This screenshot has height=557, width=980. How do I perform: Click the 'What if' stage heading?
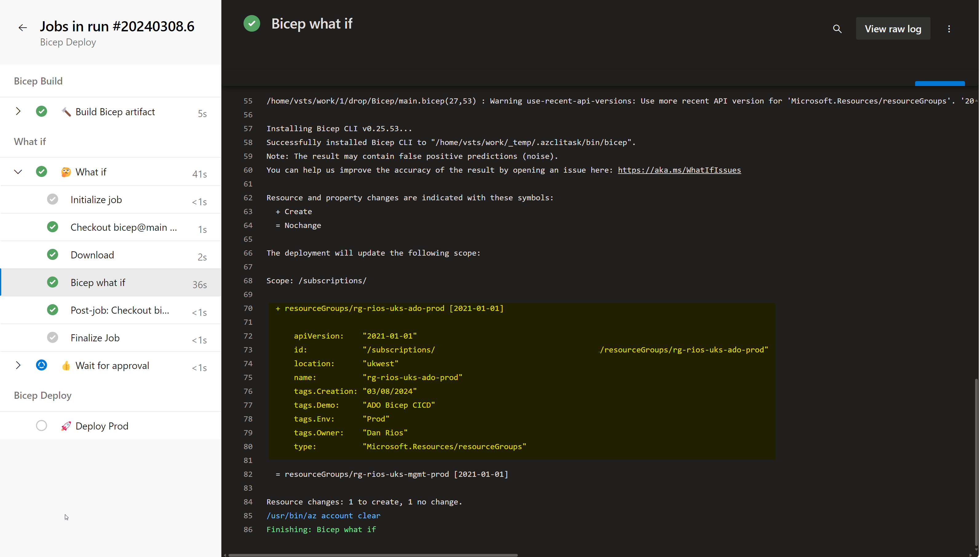[x=30, y=141]
